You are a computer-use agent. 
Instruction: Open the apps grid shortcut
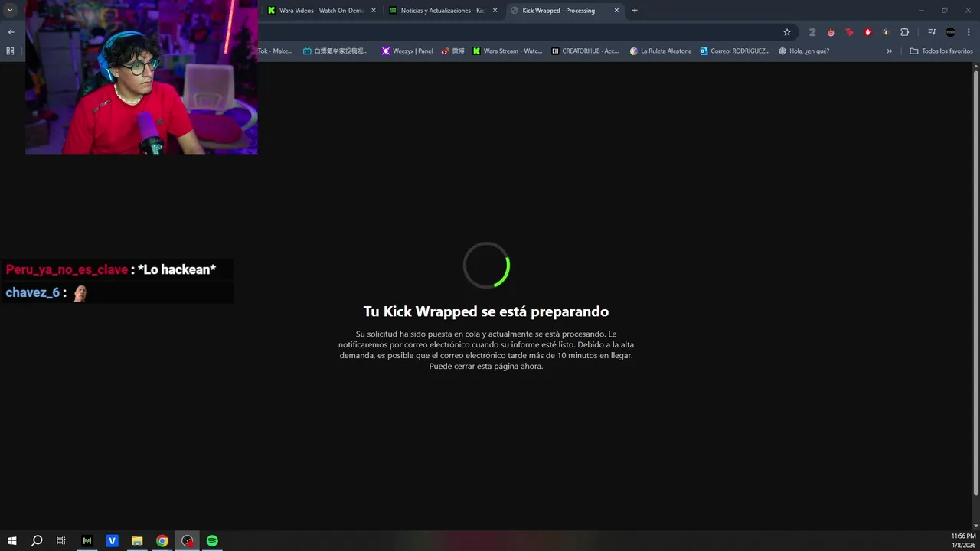pos(10,51)
